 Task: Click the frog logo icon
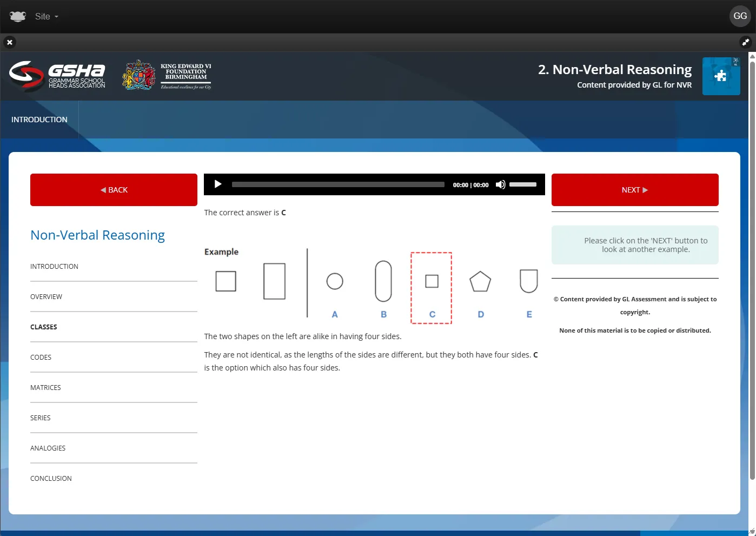click(18, 16)
